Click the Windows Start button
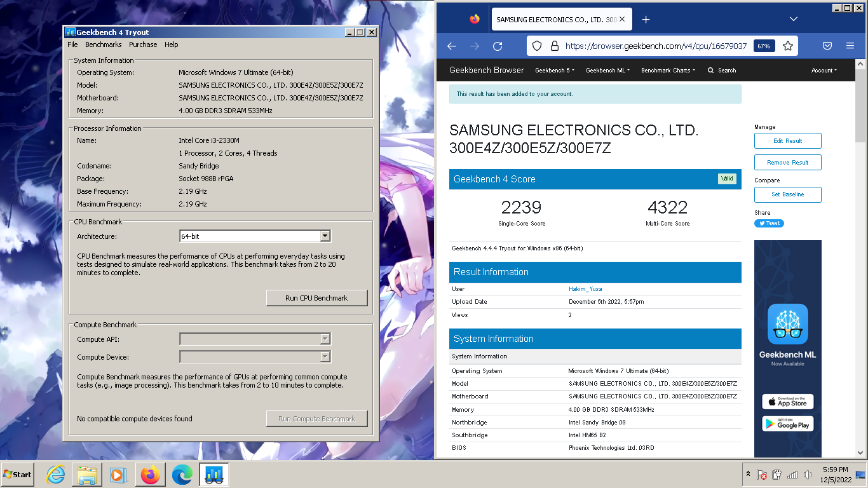This screenshot has width=868, height=488. coord(18,475)
